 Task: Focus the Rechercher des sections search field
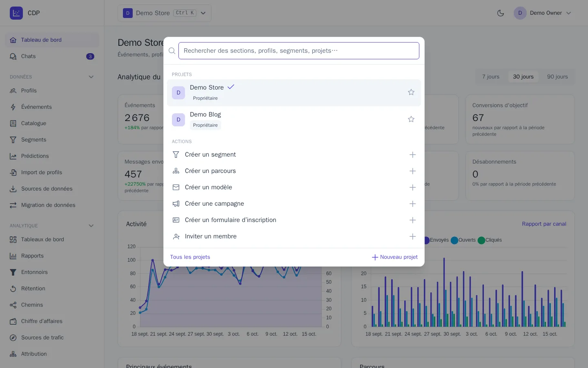point(299,51)
